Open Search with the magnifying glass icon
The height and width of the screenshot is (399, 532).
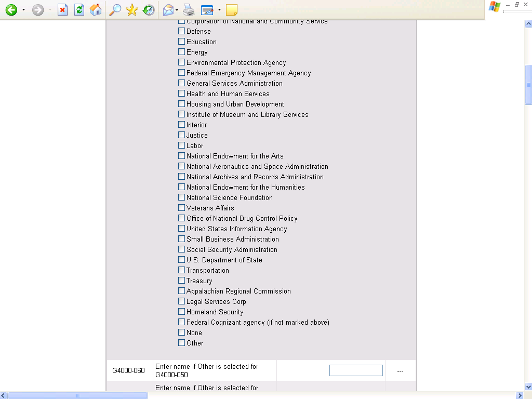[x=115, y=10]
